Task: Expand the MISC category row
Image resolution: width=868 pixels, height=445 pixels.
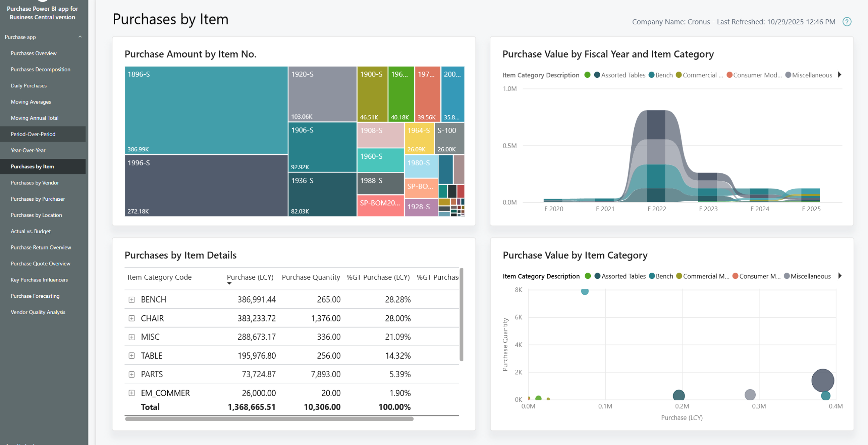Action: 132,337
